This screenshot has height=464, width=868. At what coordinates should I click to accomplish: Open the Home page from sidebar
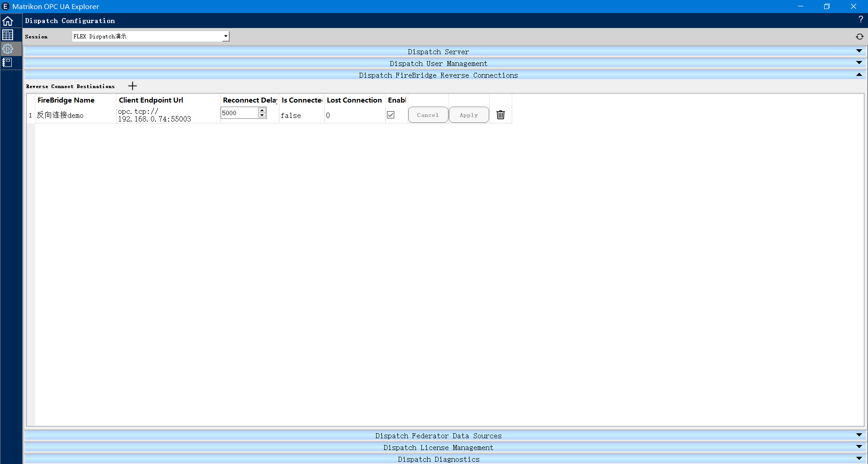click(8, 21)
